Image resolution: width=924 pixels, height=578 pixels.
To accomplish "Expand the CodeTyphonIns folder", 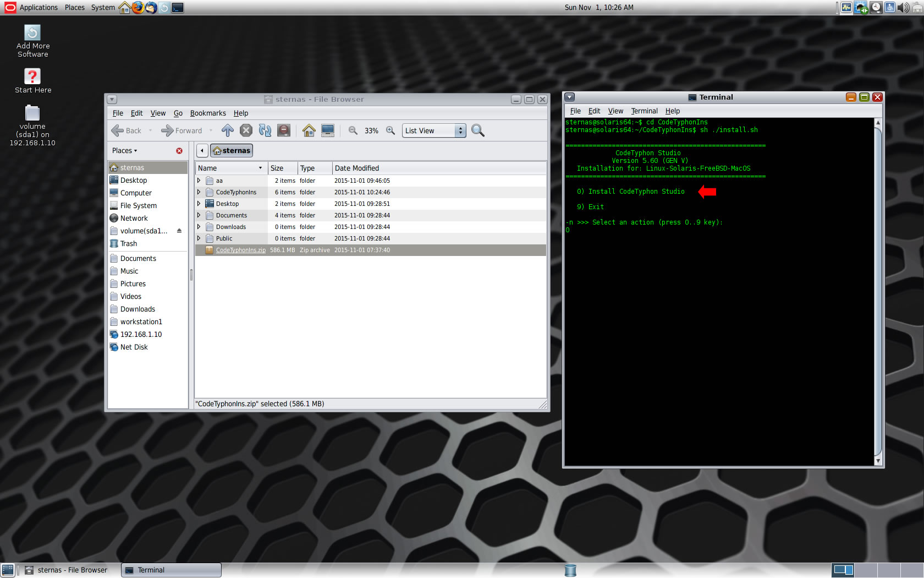I will click(199, 192).
